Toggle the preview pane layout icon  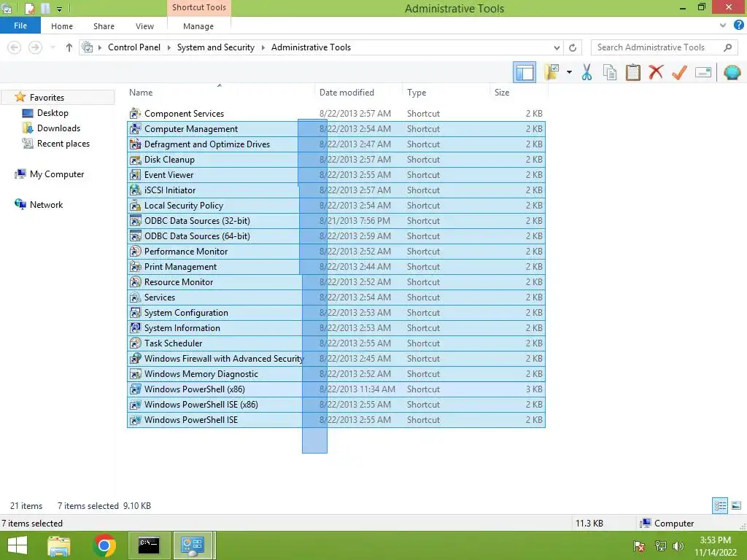(525, 72)
